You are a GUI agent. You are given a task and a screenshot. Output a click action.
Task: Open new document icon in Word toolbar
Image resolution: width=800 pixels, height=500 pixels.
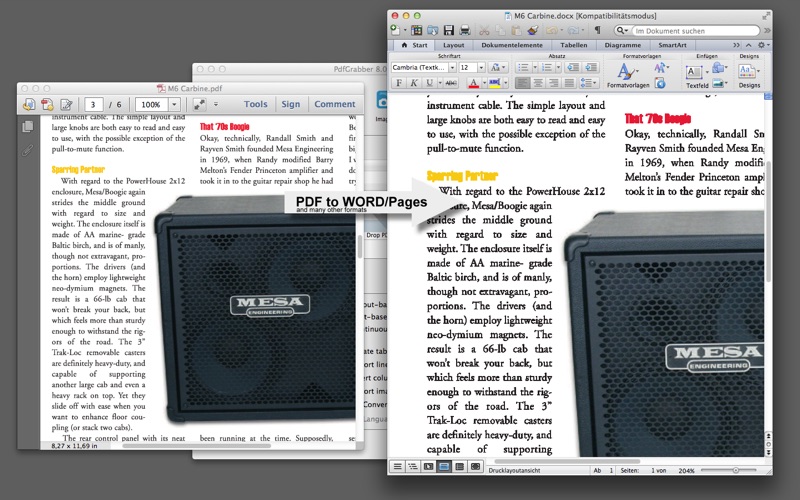[395, 31]
